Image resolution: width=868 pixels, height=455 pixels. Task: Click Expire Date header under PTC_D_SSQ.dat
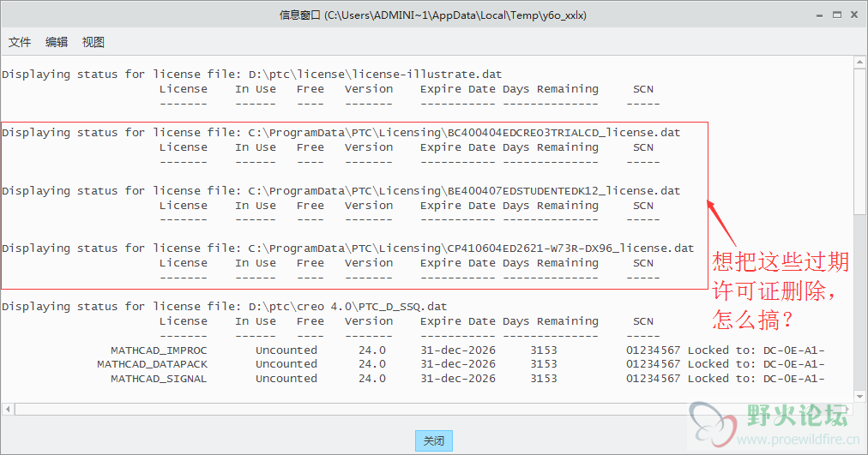(458, 321)
